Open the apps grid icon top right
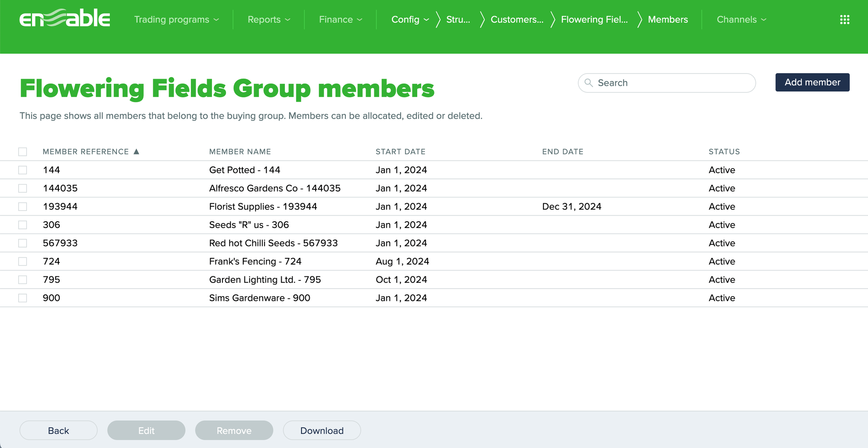Screen dimensions: 868x448 point(844,19)
